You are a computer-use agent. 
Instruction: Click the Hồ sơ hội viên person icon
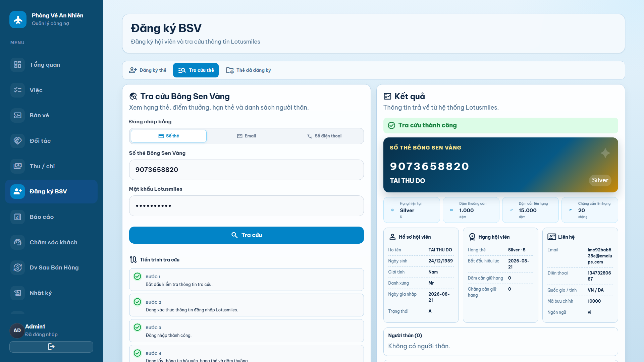tap(392, 237)
